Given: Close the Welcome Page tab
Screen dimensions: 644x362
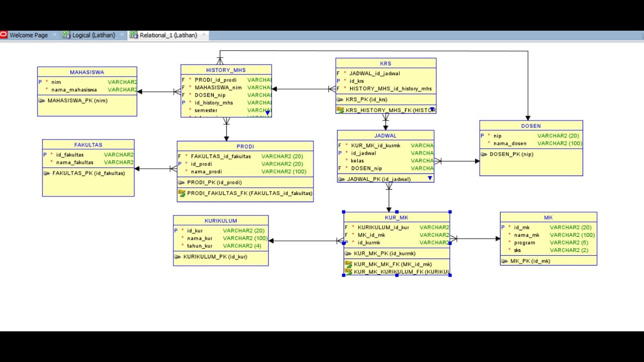Looking at the screenshot, I should 55,35.
